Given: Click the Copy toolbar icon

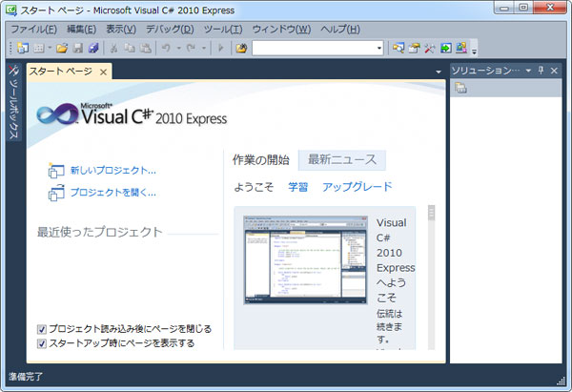Looking at the screenshot, I should click(130, 48).
